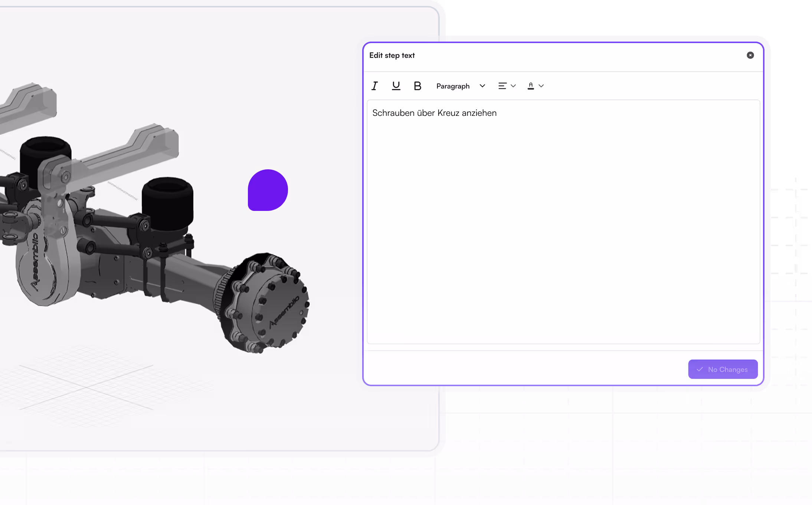Click the text alignment icon
Image resolution: width=812 pixels, height=505 pixels.
coord(502,86)
